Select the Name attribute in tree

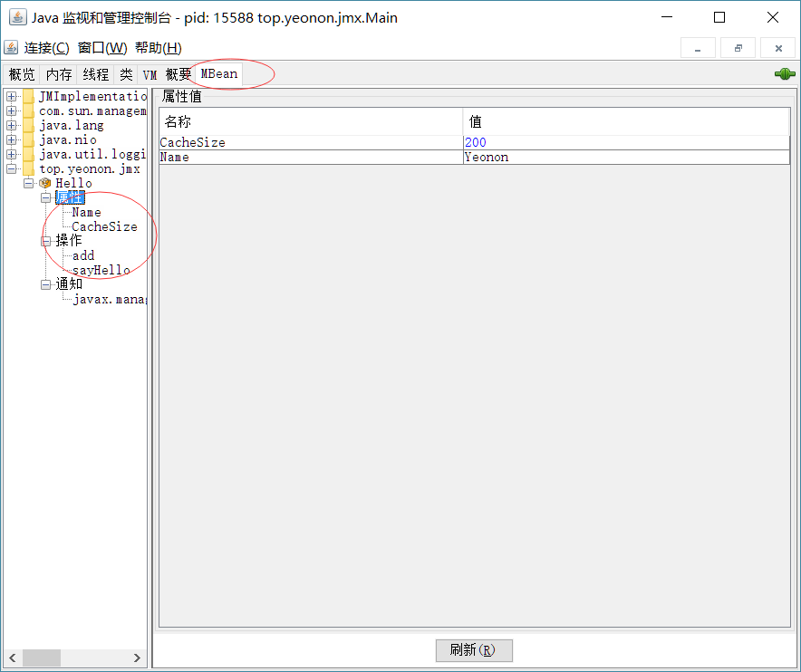click(x=86, y=212)
